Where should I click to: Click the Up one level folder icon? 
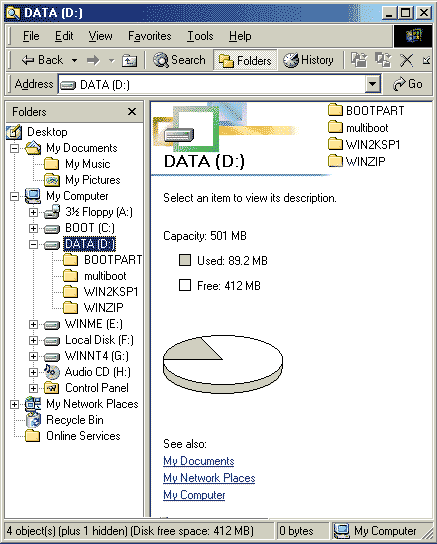tap(129, 61)
